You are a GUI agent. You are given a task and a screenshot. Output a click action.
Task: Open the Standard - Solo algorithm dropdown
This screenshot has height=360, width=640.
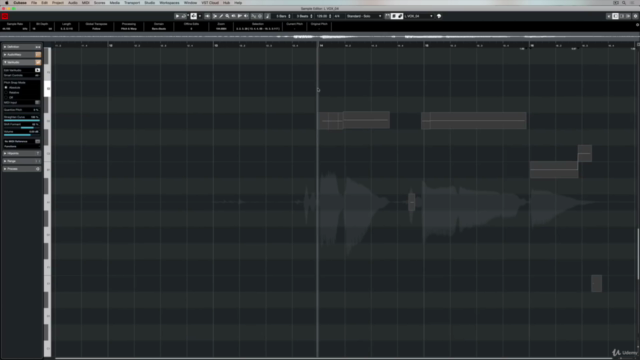[x=364, y=16]
